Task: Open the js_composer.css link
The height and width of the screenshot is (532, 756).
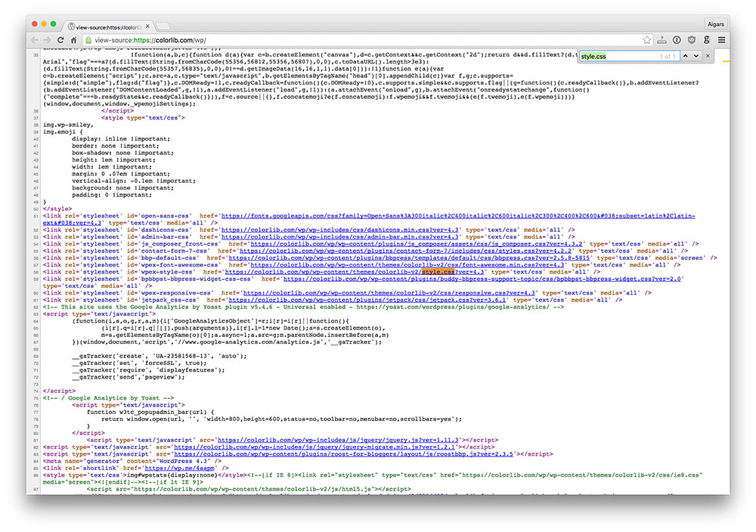Action: [x=416, y=244]
